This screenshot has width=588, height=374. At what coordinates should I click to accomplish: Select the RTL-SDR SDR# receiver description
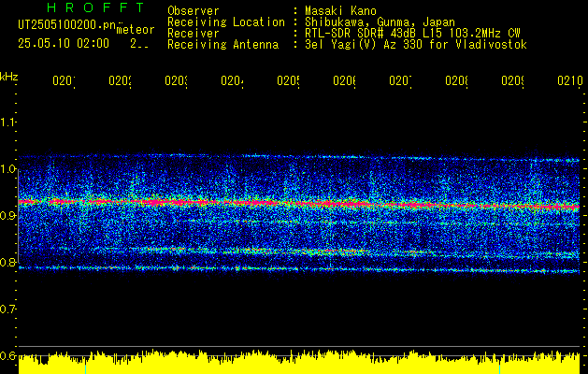pos(412,34)
